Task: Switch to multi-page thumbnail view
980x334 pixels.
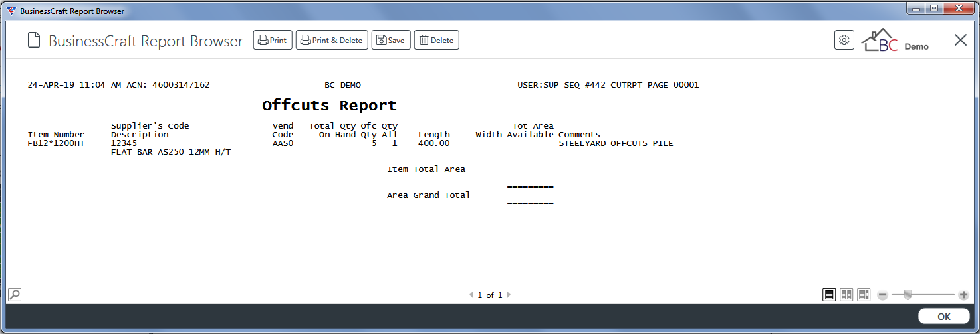Action: pyautogui.click(x=864, y=295)
